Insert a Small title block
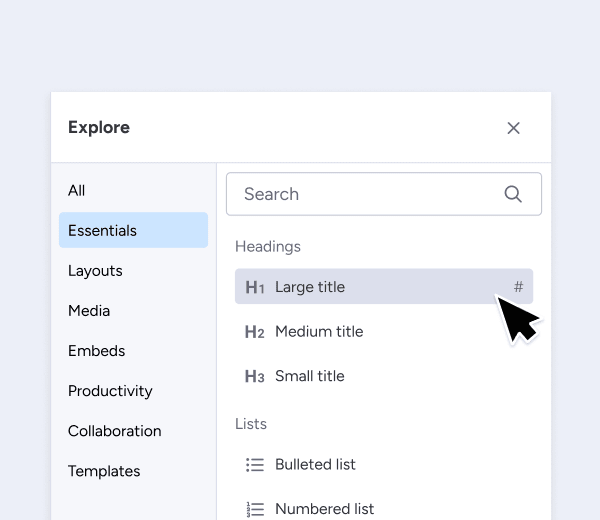600x520 pixels. [x=384, y=376]
